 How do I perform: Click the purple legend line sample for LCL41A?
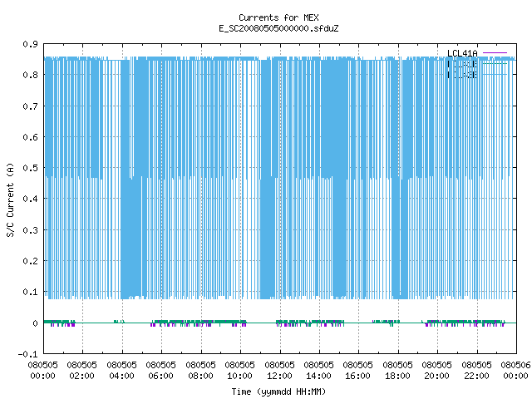tap(495, 53)
